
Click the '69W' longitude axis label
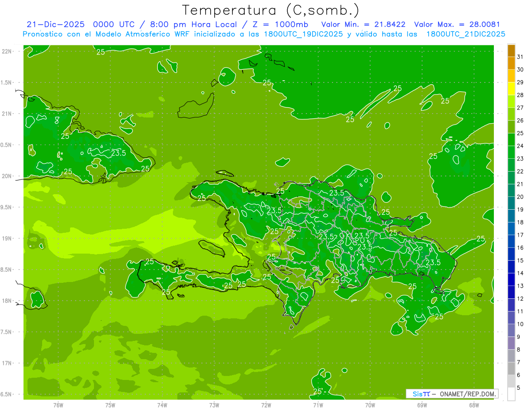click(422, 405)
